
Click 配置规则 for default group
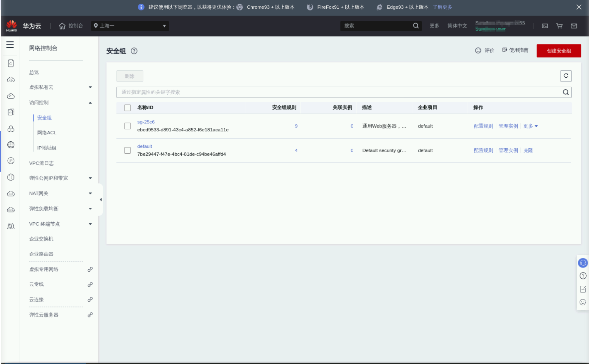[483, 150]
